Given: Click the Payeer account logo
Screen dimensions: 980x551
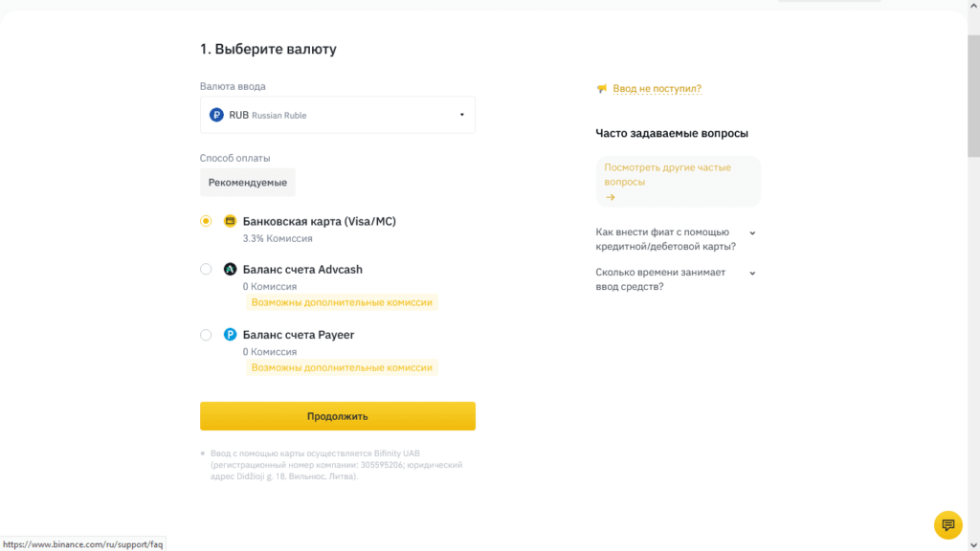Looking at the screenshot, I should (229, 334).
